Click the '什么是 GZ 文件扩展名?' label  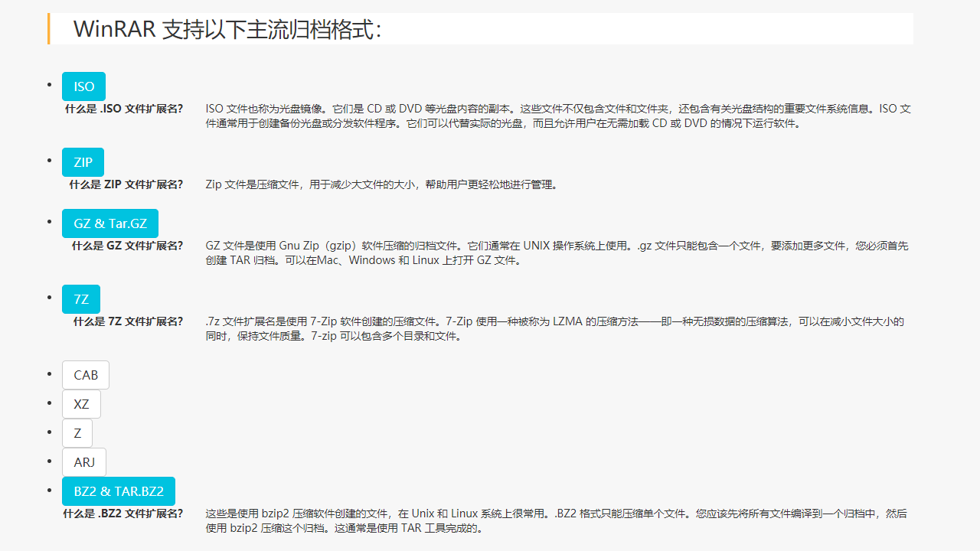(128, 246)
